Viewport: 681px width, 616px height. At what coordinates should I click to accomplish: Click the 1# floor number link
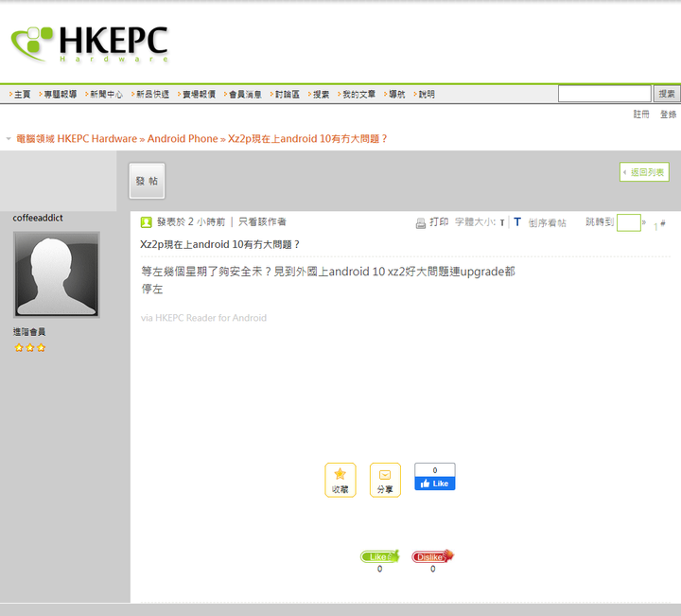[659, 225]
